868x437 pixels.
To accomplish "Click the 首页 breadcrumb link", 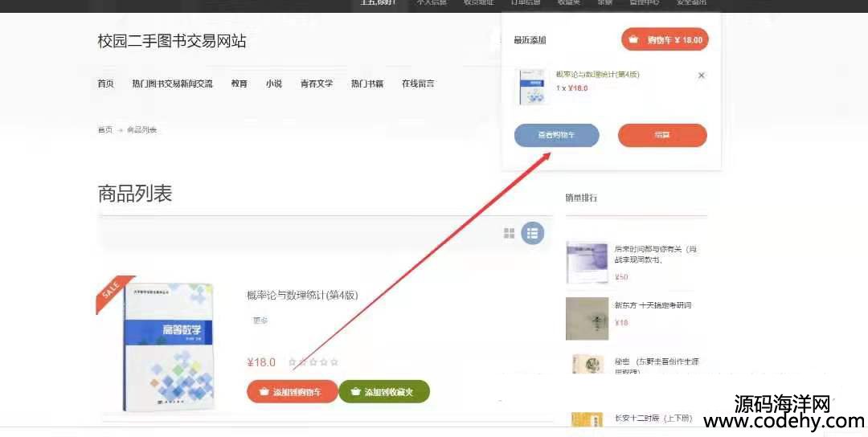I will pyautogui.click(x=105, y=129).
